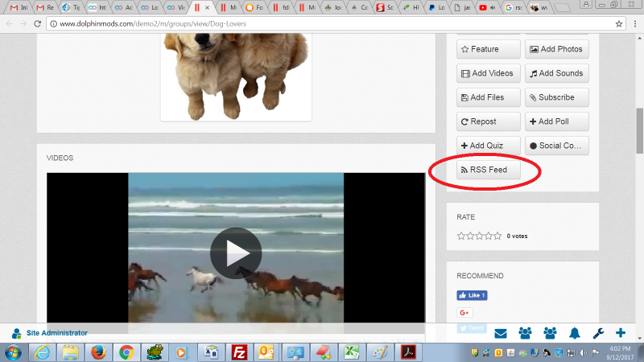Image resolution: width=644 pixels, height=362 pixels.
Task: Click the plus icon in bottom bar
Action: [621, 333]
